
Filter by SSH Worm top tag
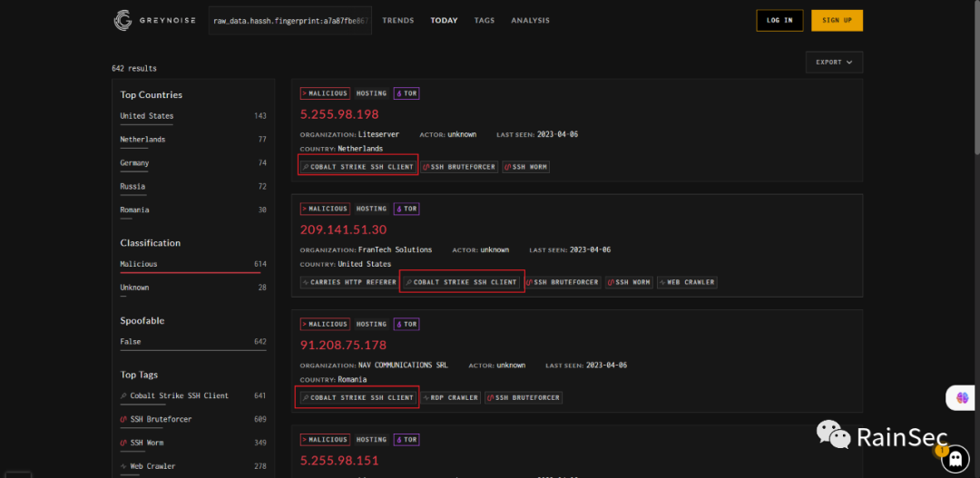(193, 443)
